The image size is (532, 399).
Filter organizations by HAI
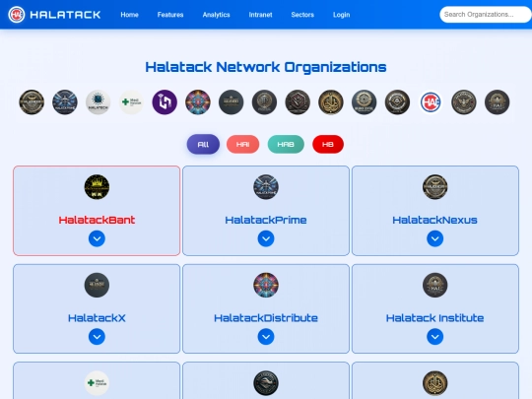243,144
